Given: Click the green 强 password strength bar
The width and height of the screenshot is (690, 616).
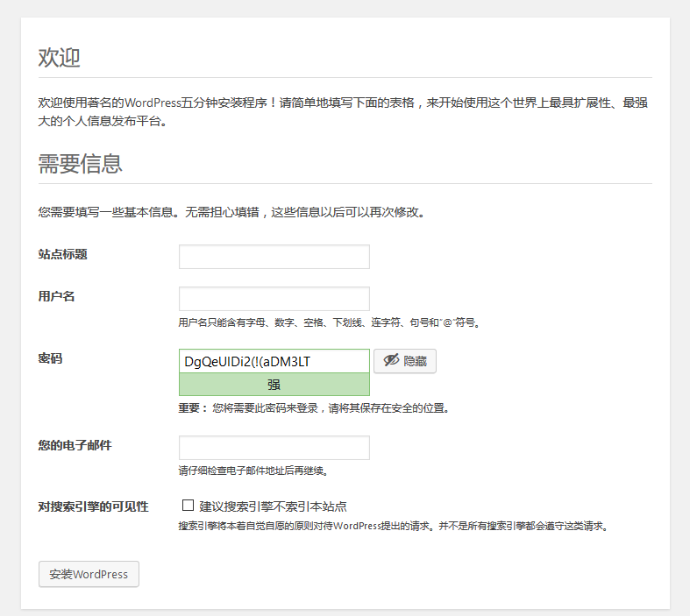Looking at the screenshot, I should (274, 385).
